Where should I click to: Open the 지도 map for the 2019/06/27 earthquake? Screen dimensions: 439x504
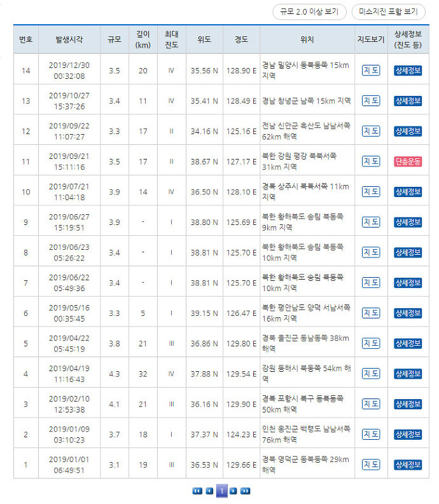(x=371, y=222)
